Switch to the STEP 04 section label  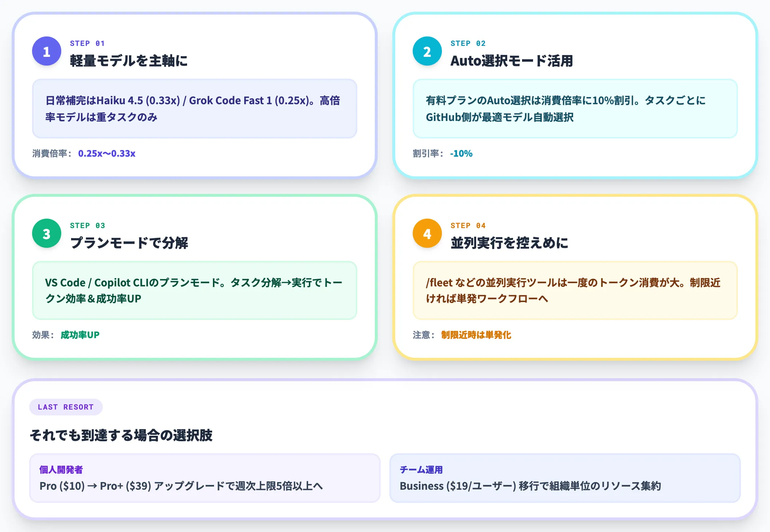[468, 225]
